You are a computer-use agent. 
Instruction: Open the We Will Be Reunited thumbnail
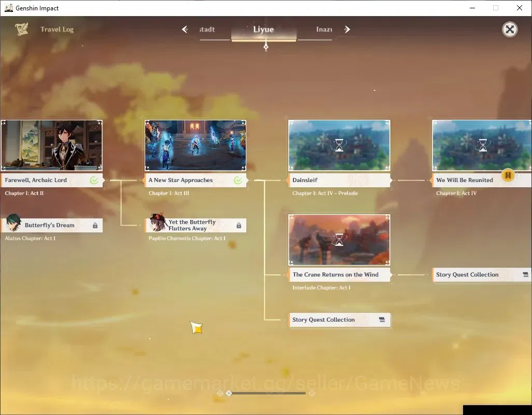pyautogui.click(x=482, y=145)
